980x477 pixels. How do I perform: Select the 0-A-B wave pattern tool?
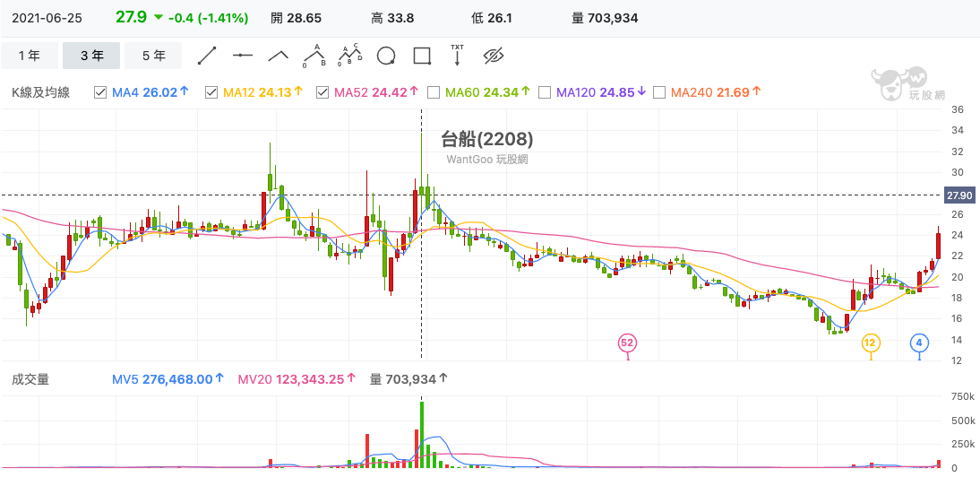pyautogui.click(x=314, y=56)
